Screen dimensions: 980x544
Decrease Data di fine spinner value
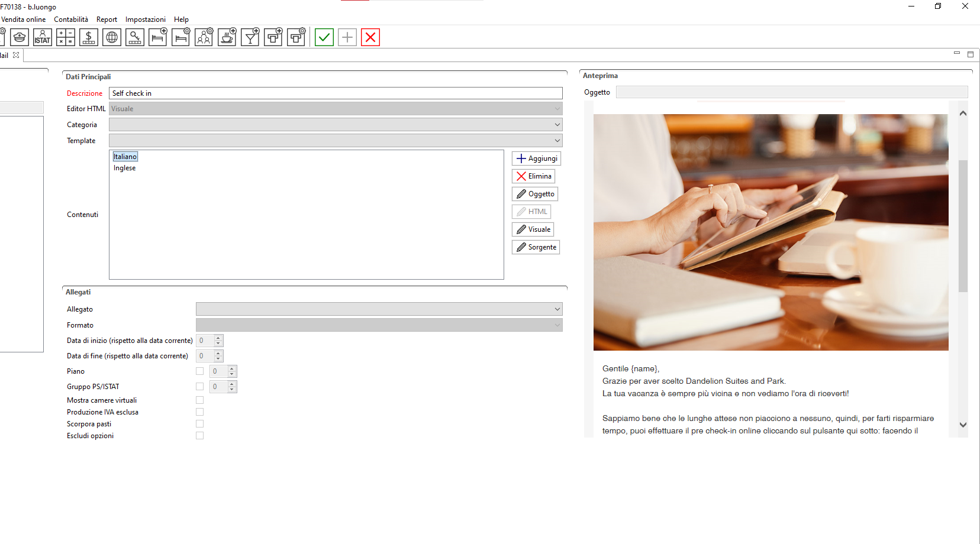point(218,359)
